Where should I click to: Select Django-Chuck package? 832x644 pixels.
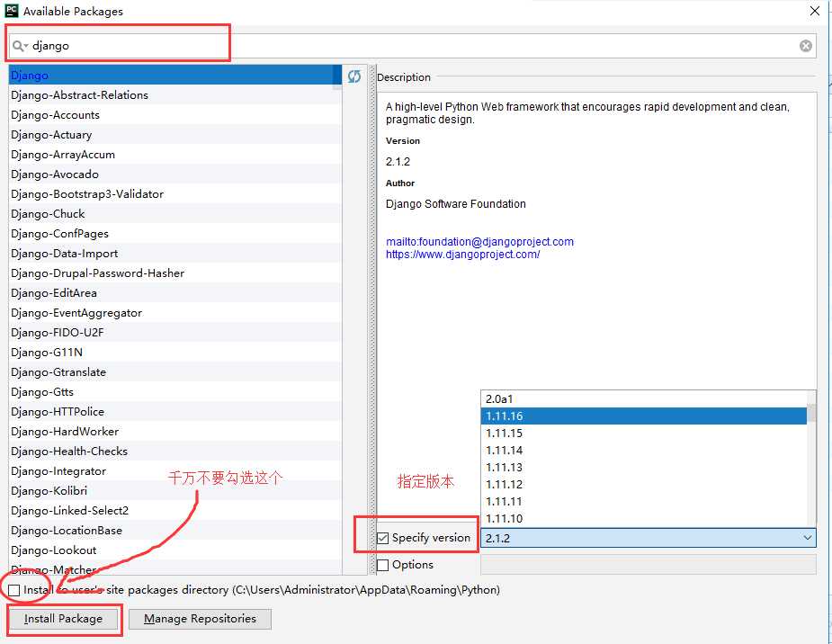tap(175, 214)
